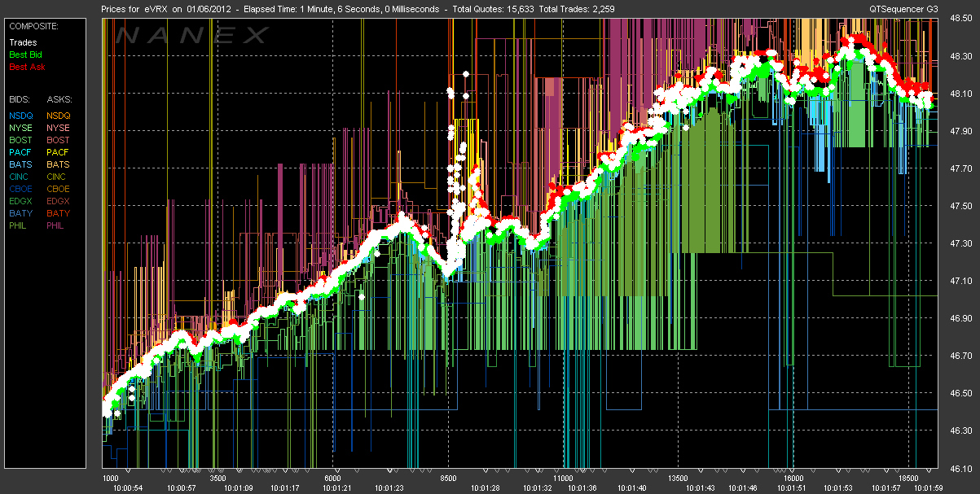Select PACF in the BIDS column
Image resolution: width=980 pixels, height=494 pixels.
20,152
